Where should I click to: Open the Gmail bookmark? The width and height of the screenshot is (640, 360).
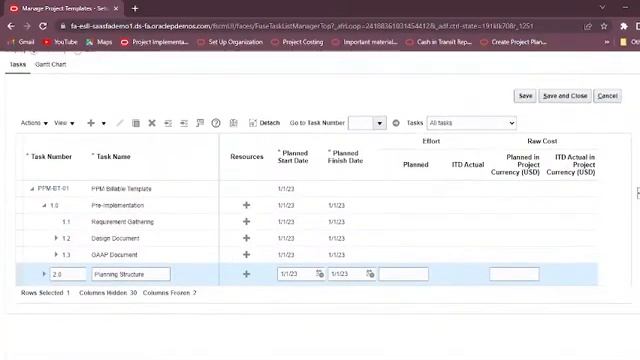tap(22, 42)
